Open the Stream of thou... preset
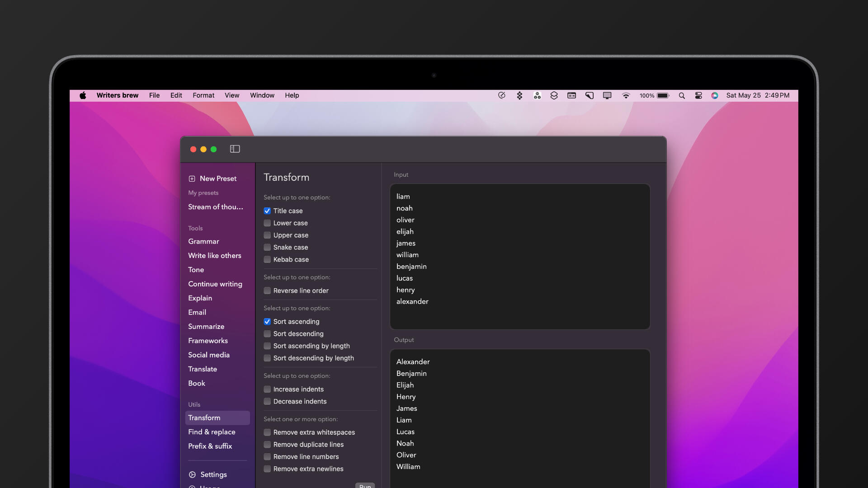The width and height of the screenshot is (868, 488). 216,207
